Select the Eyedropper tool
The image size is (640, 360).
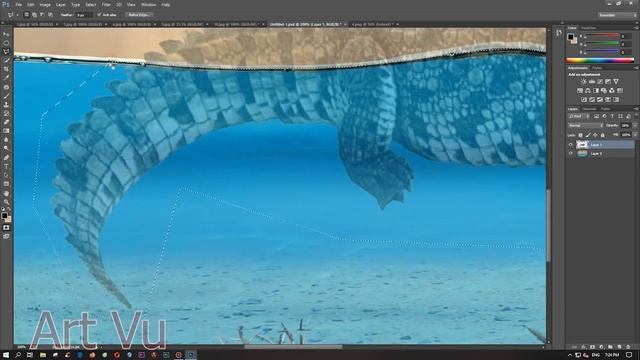point(6,78)
